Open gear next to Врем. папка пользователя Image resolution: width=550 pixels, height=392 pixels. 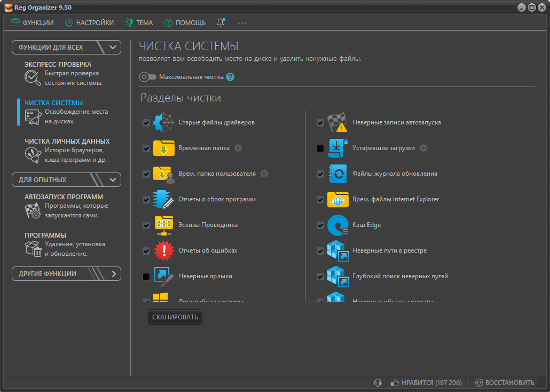264,174
